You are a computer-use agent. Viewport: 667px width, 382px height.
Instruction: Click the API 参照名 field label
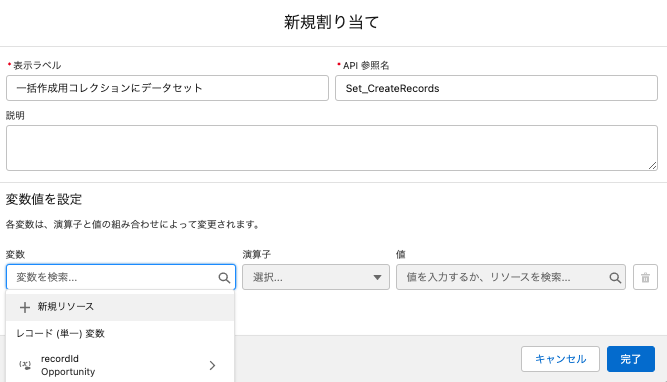click(366, 66)
